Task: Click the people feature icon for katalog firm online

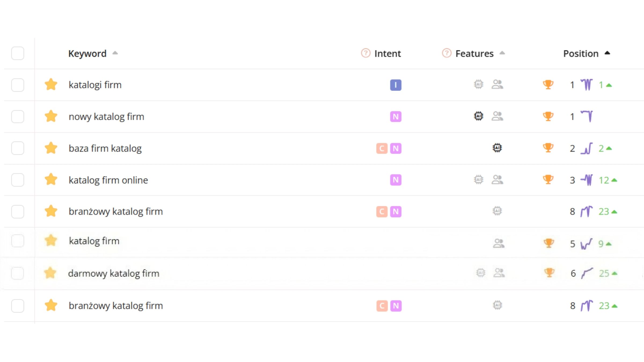Action: 497,179
